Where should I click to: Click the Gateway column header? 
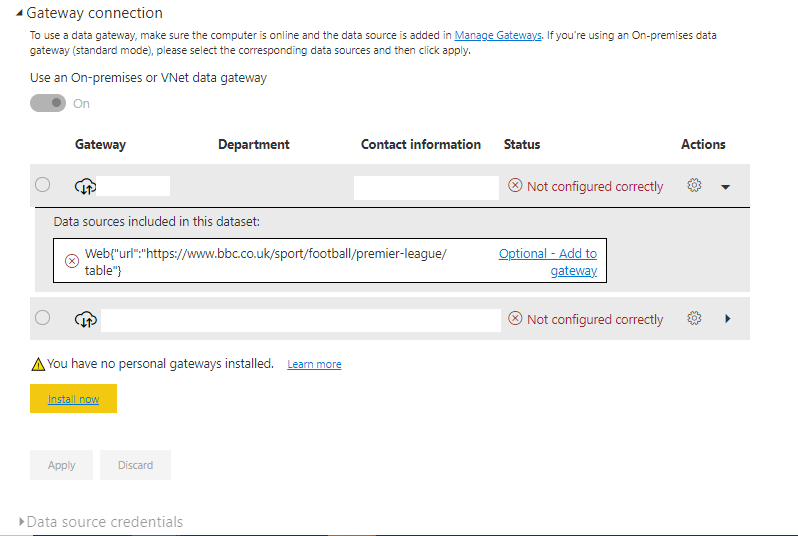pos(100,145)
